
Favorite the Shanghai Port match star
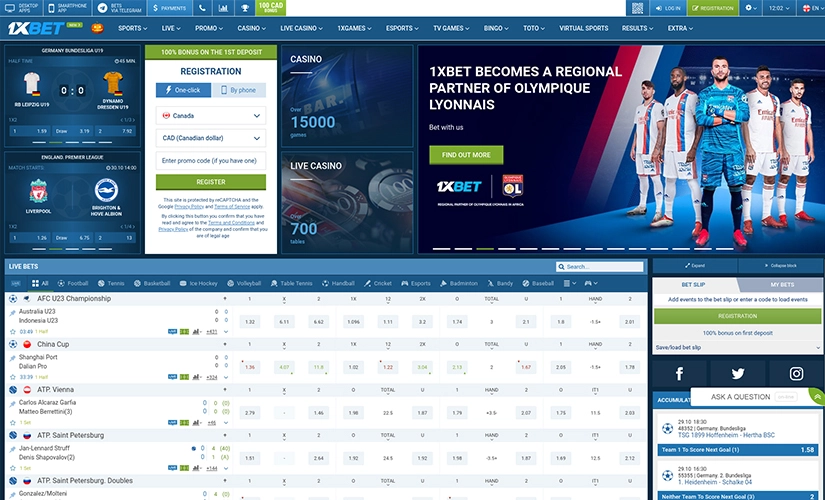(x=13, y=377)
